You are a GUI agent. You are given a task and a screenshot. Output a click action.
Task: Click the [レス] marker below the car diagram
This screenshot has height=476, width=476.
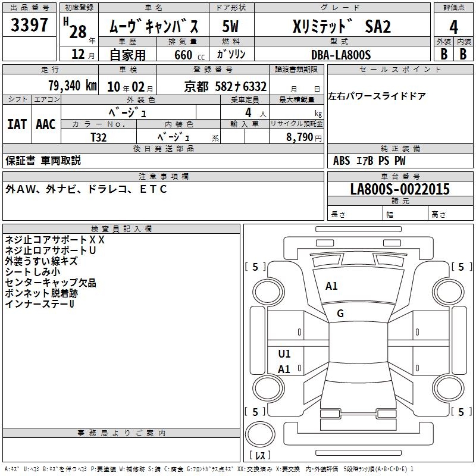point(259,456)
